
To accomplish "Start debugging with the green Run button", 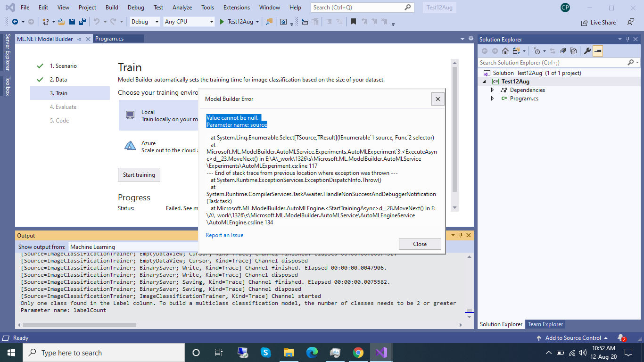I will [x=222, y=22].
